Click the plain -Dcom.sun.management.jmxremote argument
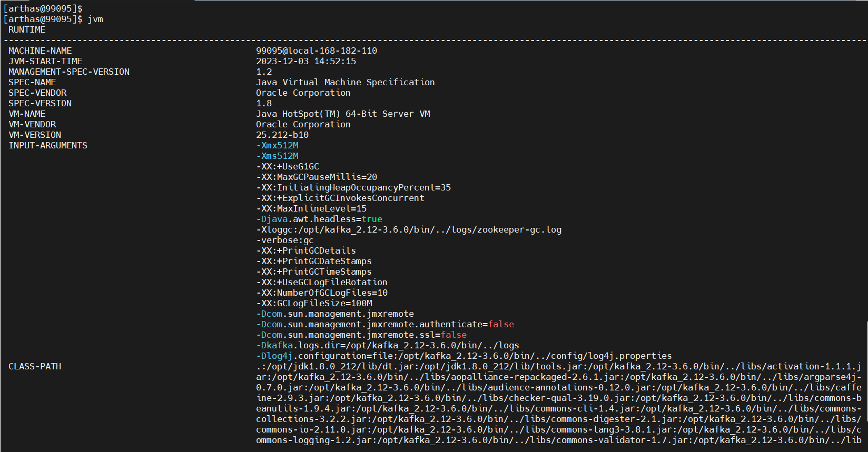This screenshot has height=452, width=868. click(335, 314)
